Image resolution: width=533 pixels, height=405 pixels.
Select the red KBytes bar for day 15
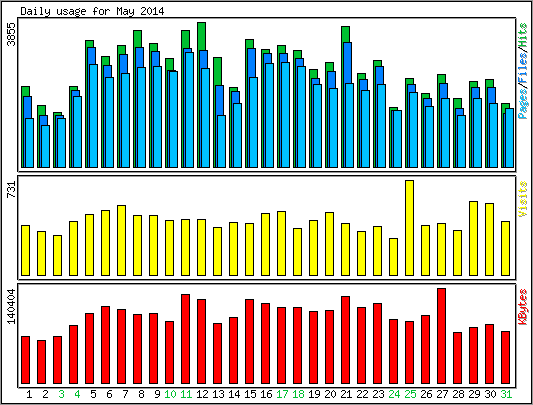tap(249, 341)
